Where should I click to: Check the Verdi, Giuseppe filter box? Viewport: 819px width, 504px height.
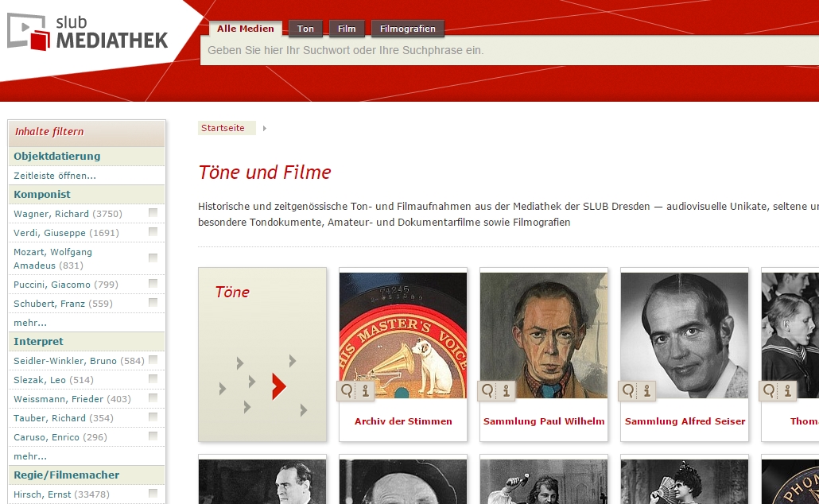tap(153, 232)
